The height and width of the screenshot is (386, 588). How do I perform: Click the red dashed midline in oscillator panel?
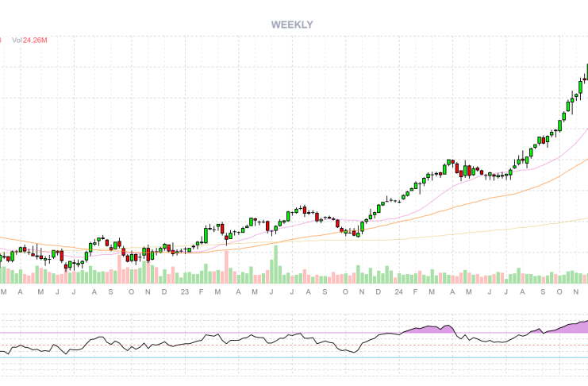point(238,345)
